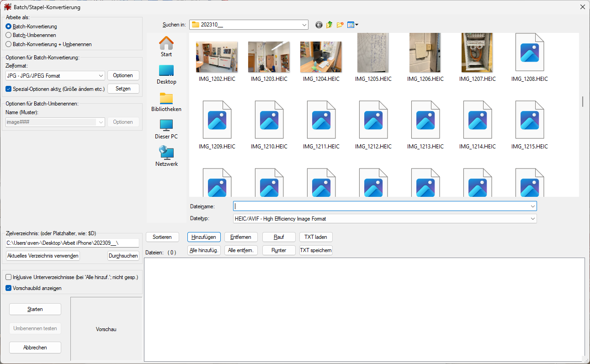Click Alle entfern. button

tap(241, 250)
